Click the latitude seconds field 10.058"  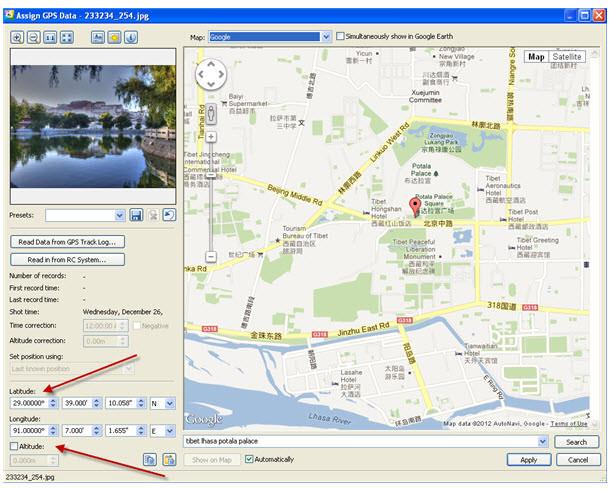(121, 403)
